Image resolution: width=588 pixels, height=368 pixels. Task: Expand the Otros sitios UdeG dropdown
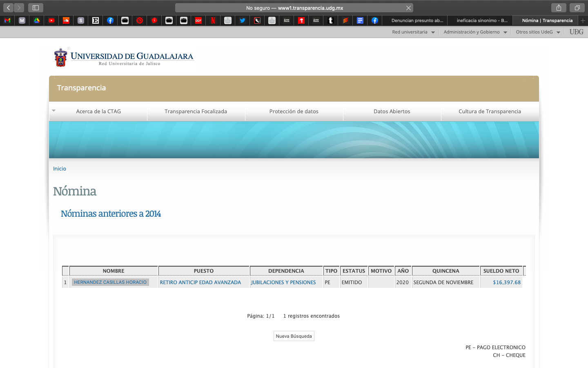click(538, 32)
